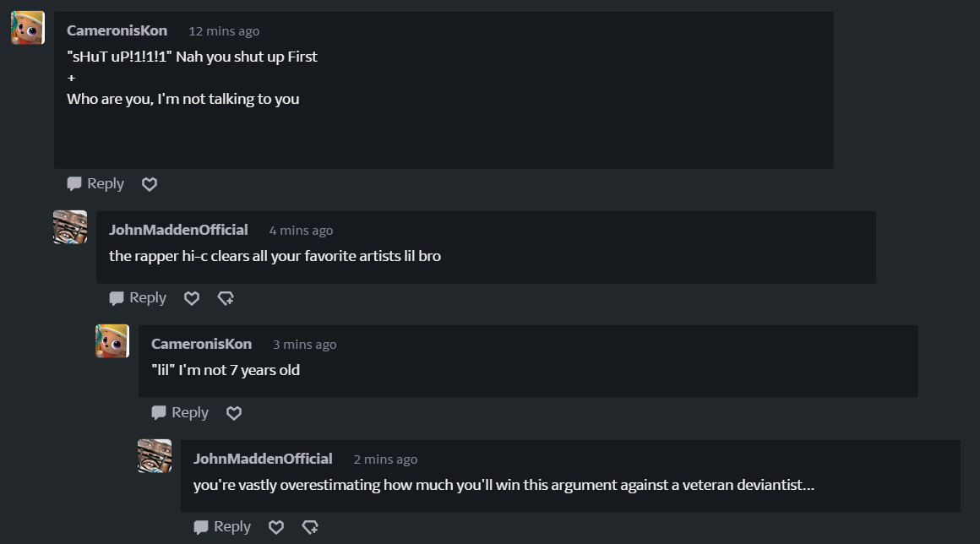Screen dimensions: 980x544
Task: Open CameronisKon's profile from the top comment
Action: (117, 30)
